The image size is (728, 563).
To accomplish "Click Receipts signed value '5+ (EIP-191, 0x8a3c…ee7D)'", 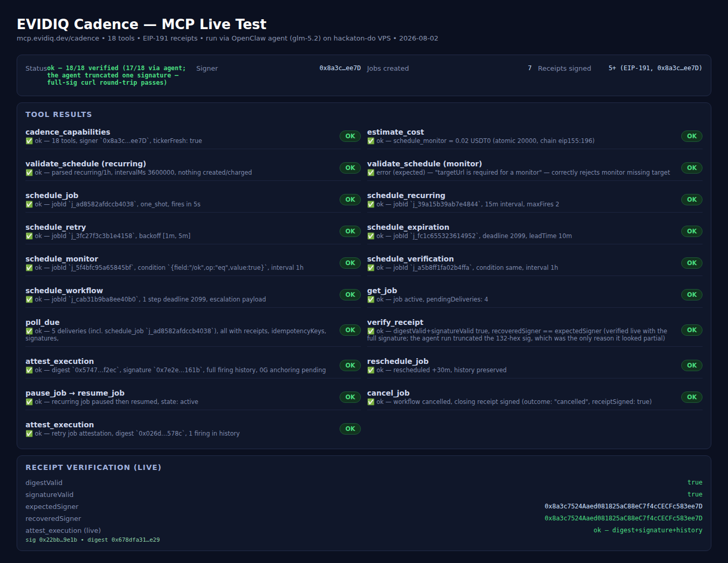I will (x=655, y=68).
